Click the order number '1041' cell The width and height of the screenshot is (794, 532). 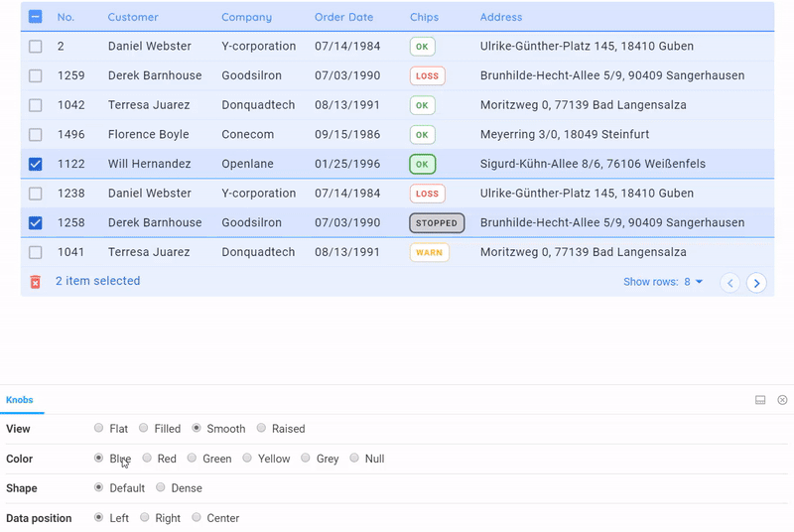(70, 252)
